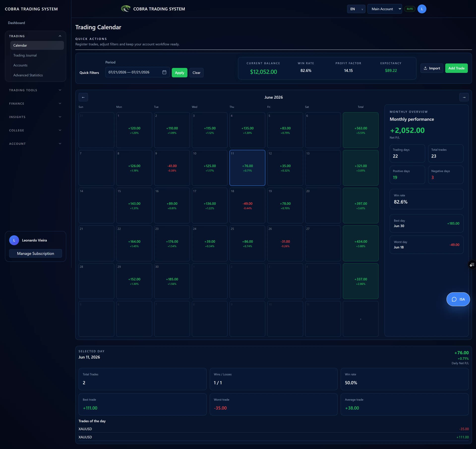The image size is (476, 449).
Task: Select Calendar in sidebar
Action: click(37, 45)
